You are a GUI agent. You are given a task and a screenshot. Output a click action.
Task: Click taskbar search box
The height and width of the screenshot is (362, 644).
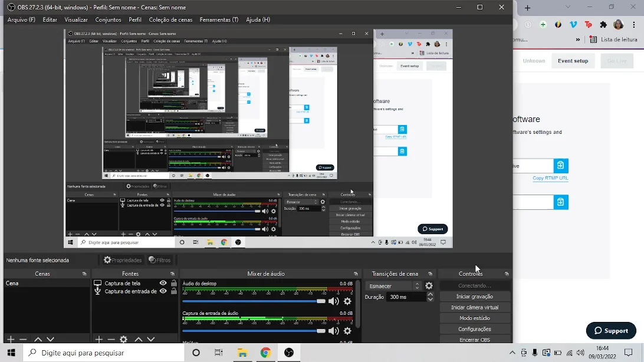tap(104, 353)
